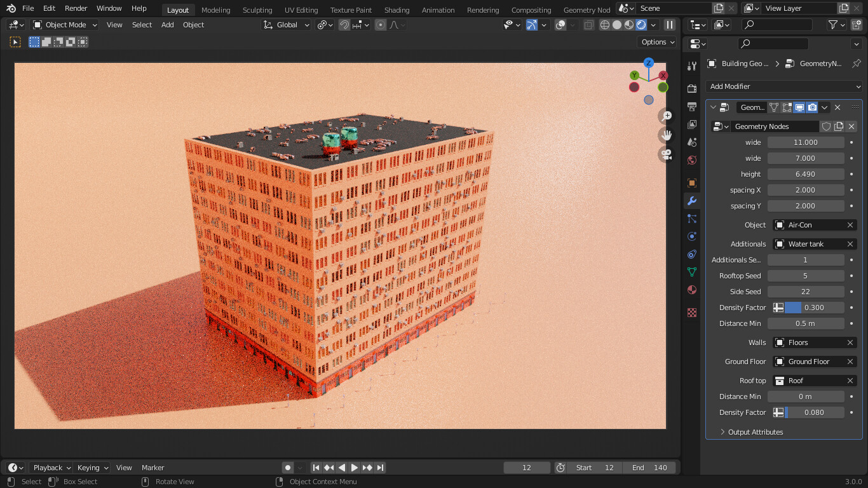Open the Rendering menu in the top bar
The width and height of the screenshot is (868, 488).
click(483, 10)
